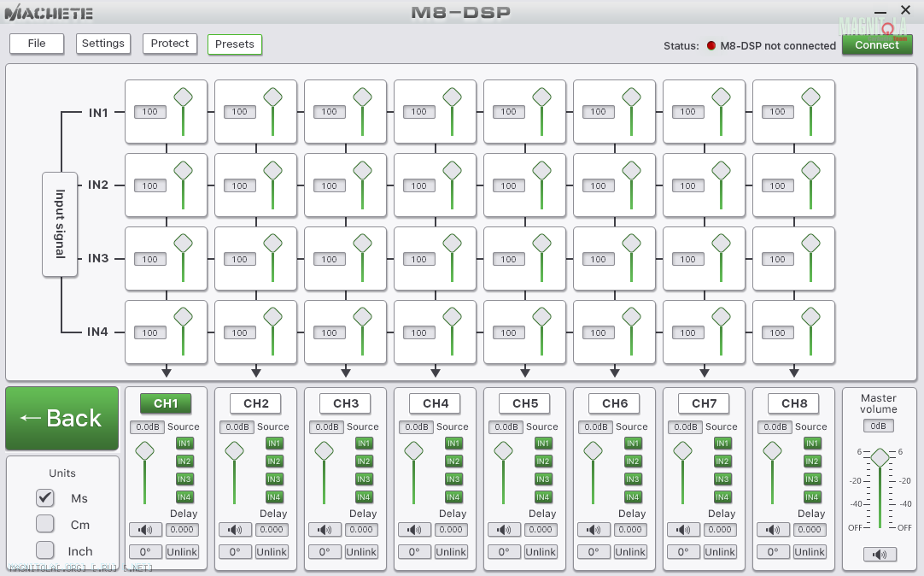Click IN4 to CH8 mixer value field
This screenshot has width=924, height=576.
[x=777, y=333]
